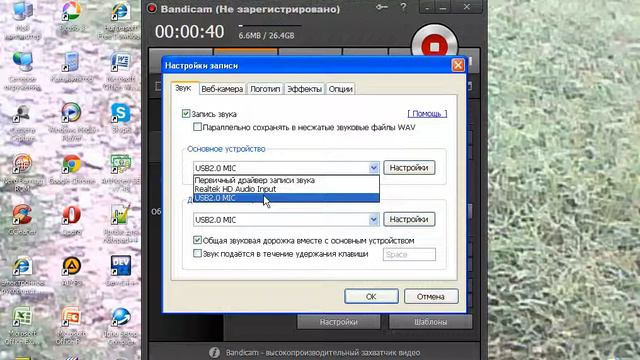The image size is (640, 360).
Task: Uncheck 'Общая звуковая дорожка' checkbox
Action: point(197,240)
